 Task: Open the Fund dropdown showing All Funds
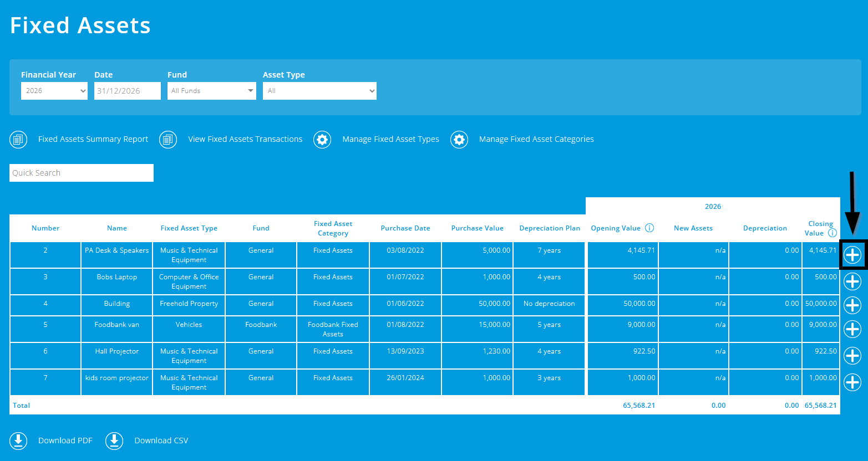[211, 90]
